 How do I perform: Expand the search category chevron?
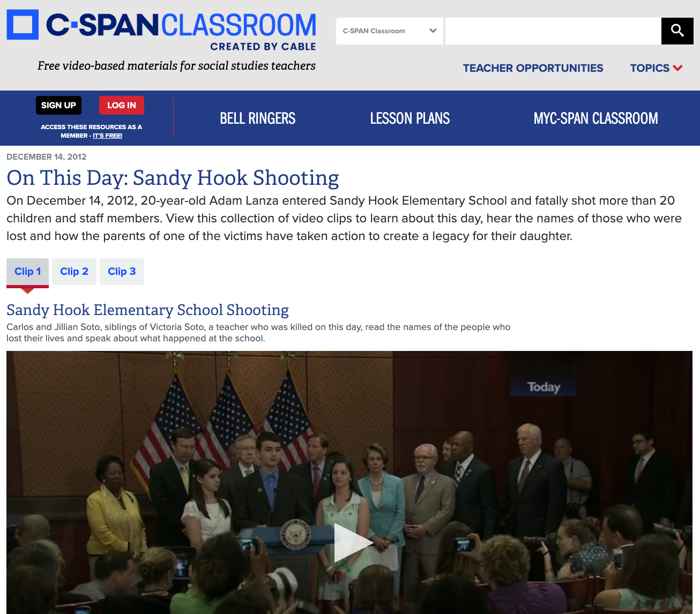click(x=433, y=31)
